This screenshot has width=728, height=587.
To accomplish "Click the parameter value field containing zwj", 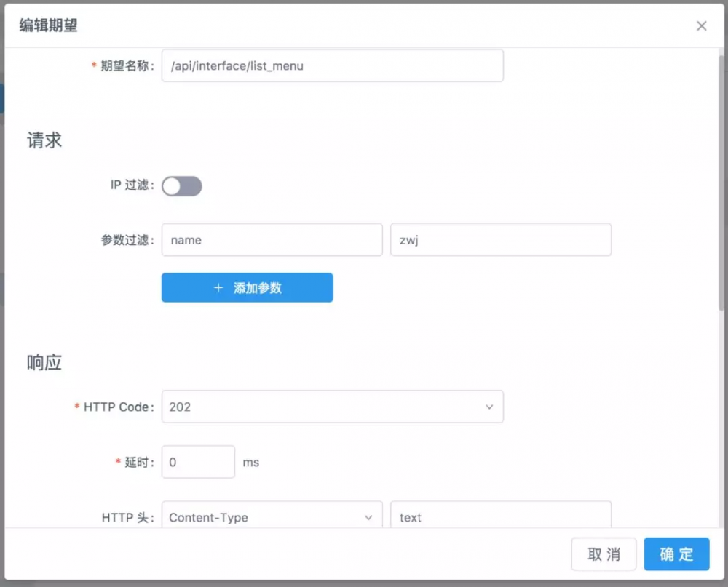I will coord(501,239).
